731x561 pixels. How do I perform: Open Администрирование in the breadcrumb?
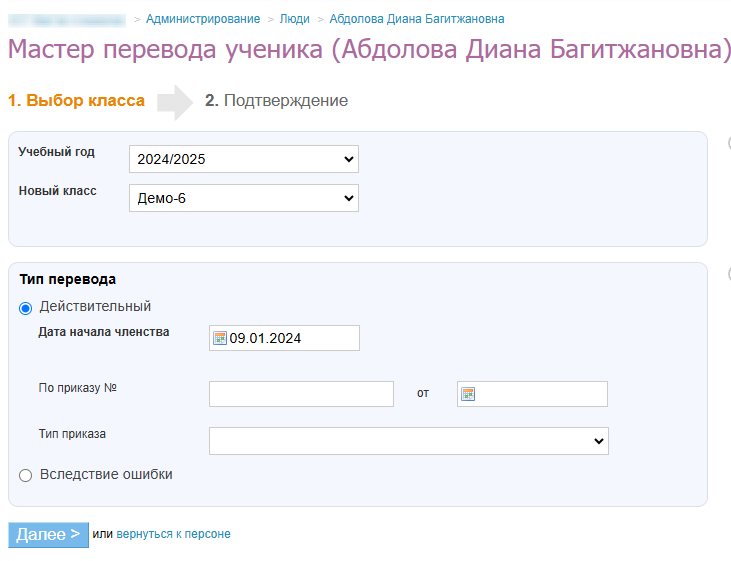point(203,19)
